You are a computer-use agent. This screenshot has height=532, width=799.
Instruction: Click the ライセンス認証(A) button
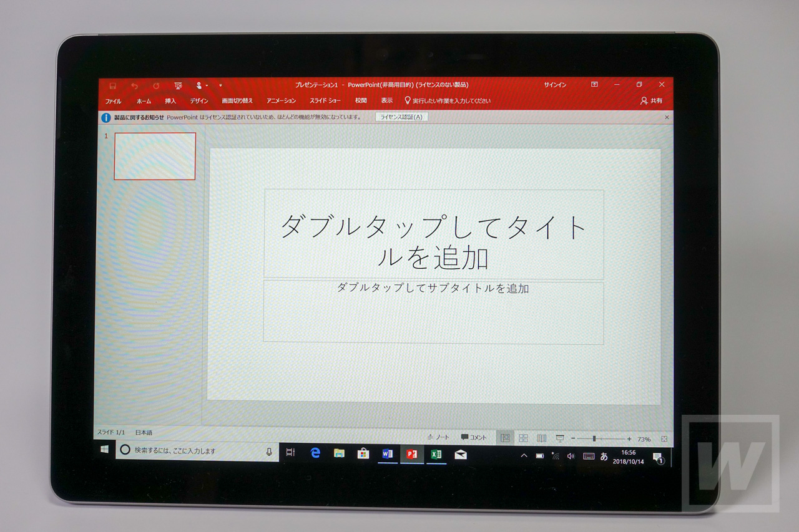click(x=401, y=117)
